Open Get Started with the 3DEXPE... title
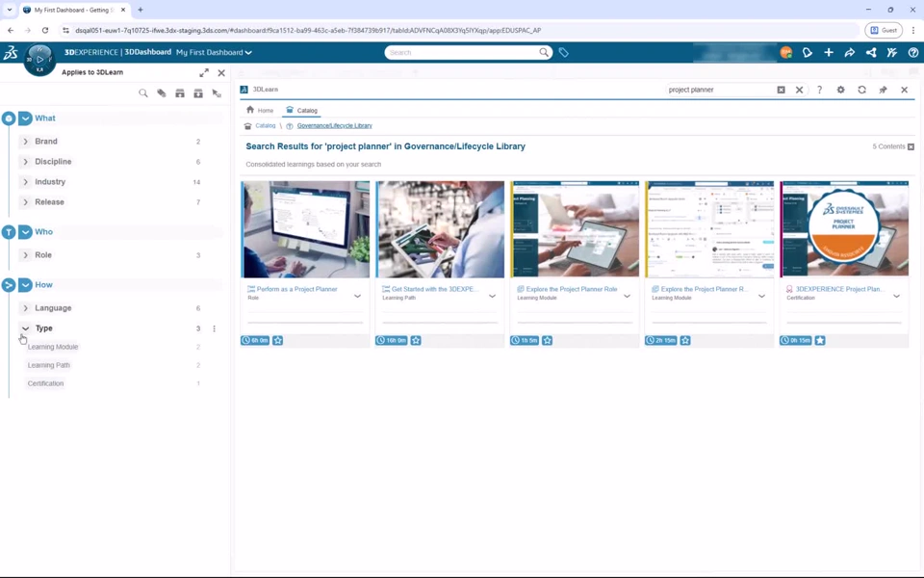 (435, 289)
